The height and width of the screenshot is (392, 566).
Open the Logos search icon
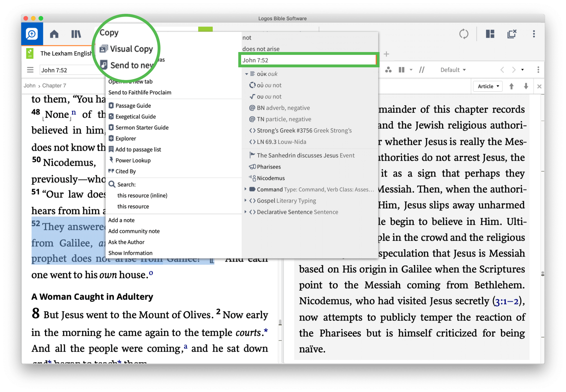(32, 34)
